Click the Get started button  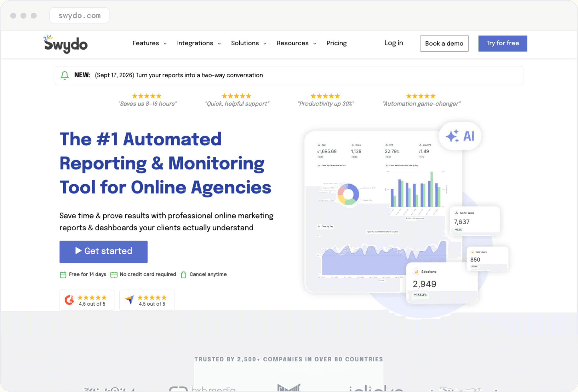pos(104,252)
